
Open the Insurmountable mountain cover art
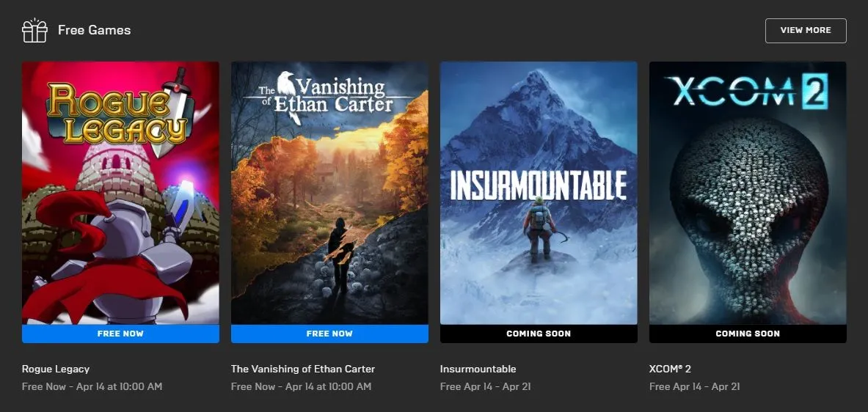[x=539, y=193]
